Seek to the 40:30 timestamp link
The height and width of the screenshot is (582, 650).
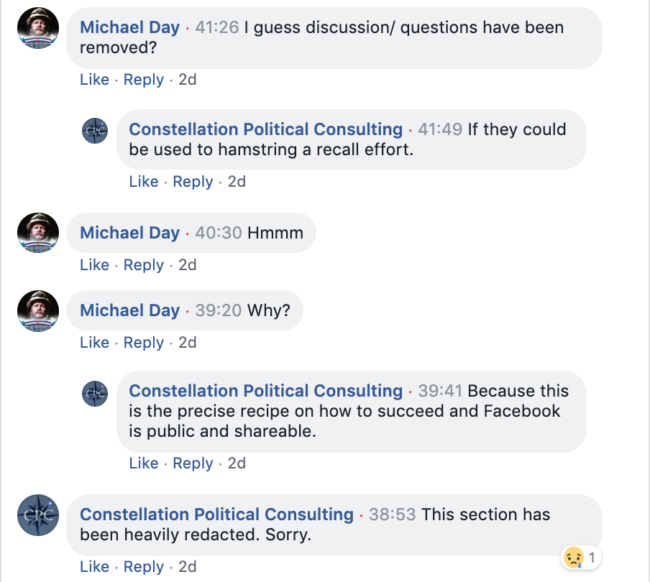click(218, 233)
